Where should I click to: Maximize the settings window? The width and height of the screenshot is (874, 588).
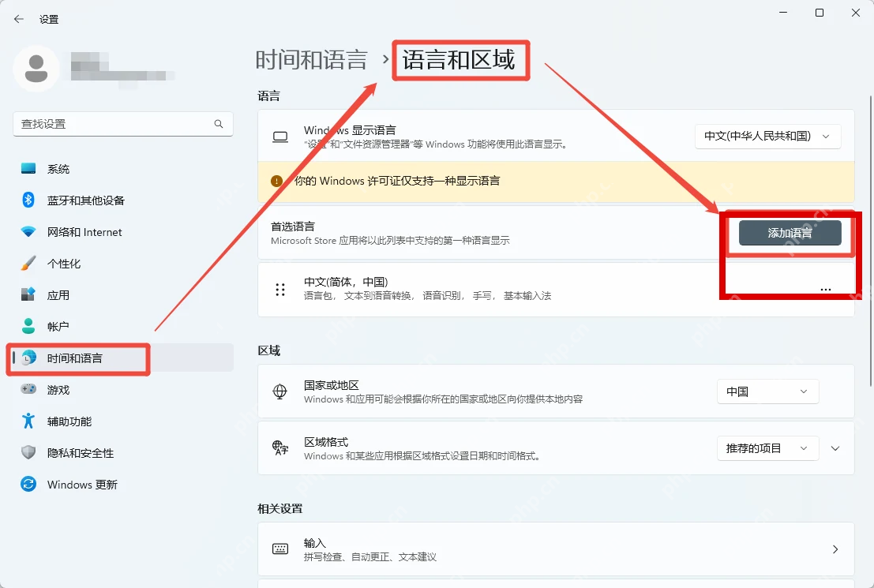pyautogui.click(x=820, y=13)
